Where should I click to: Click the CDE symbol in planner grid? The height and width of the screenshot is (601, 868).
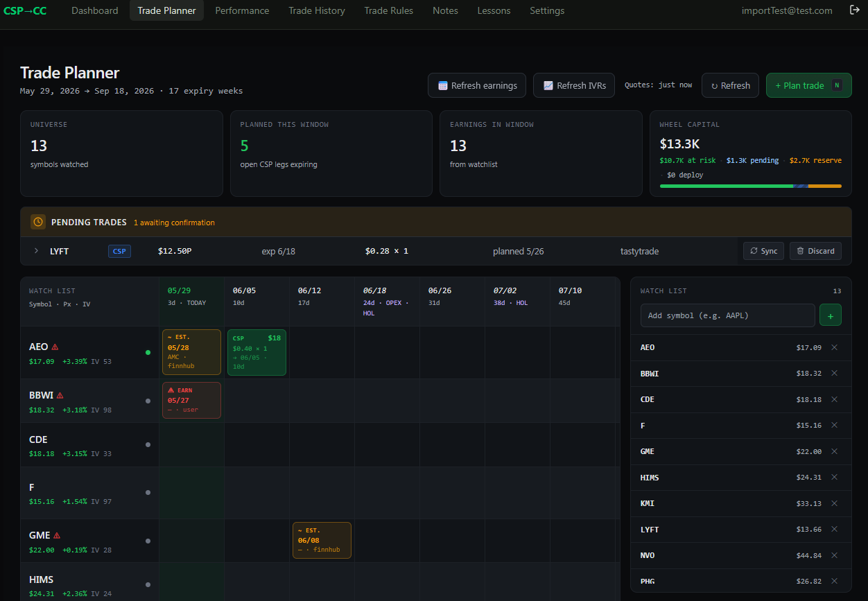coord(38,439)
